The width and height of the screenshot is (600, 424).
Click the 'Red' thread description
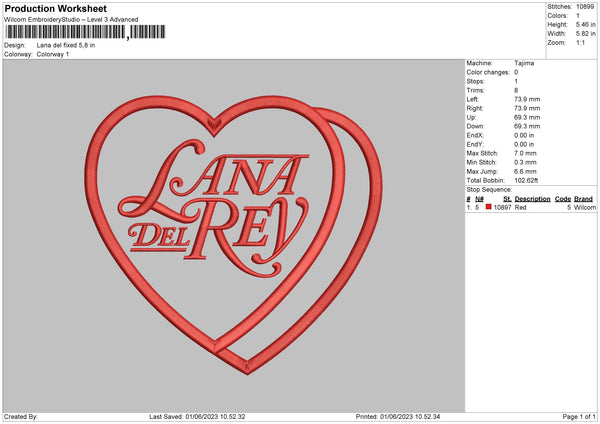coord(520,207)
